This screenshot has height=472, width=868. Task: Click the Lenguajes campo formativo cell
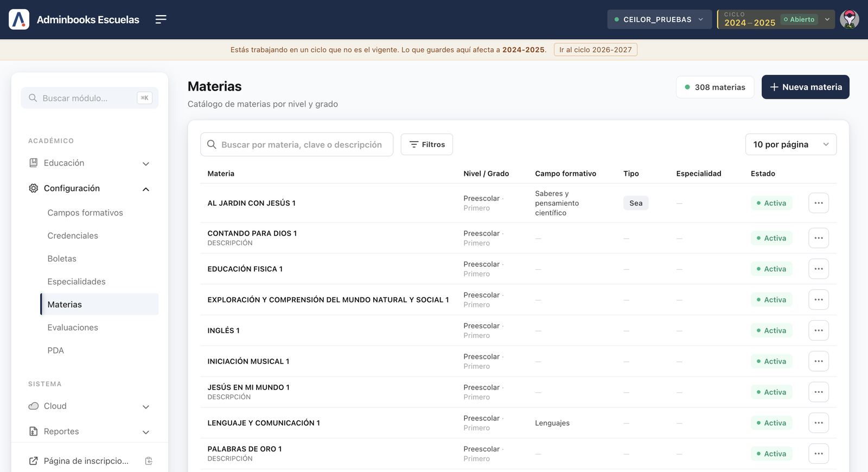tap(552, 423)
